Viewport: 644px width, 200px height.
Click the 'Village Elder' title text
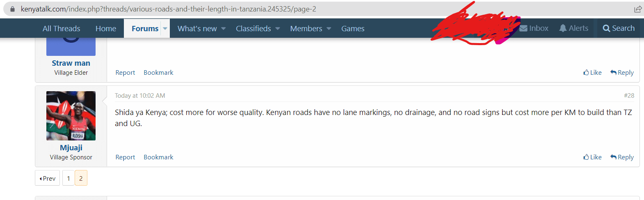coord(71,73)
